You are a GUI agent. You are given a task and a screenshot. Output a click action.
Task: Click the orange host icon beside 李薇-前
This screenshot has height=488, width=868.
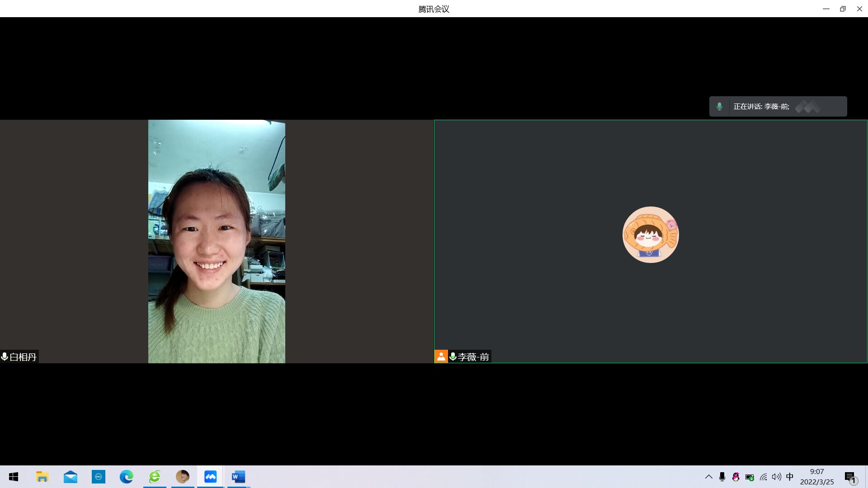(441, 357)
